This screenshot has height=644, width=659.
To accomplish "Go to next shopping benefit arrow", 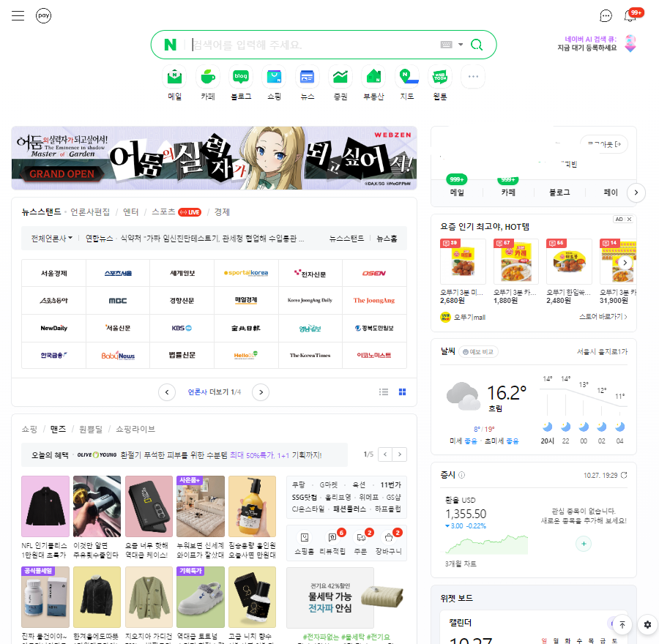I will click(400, 454).
